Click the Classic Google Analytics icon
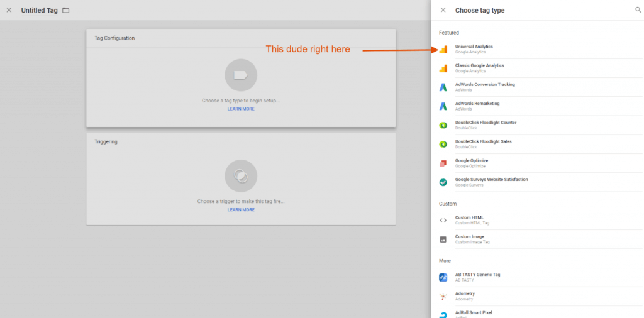Viewport: 644px width, 318px height. point(443,68)
